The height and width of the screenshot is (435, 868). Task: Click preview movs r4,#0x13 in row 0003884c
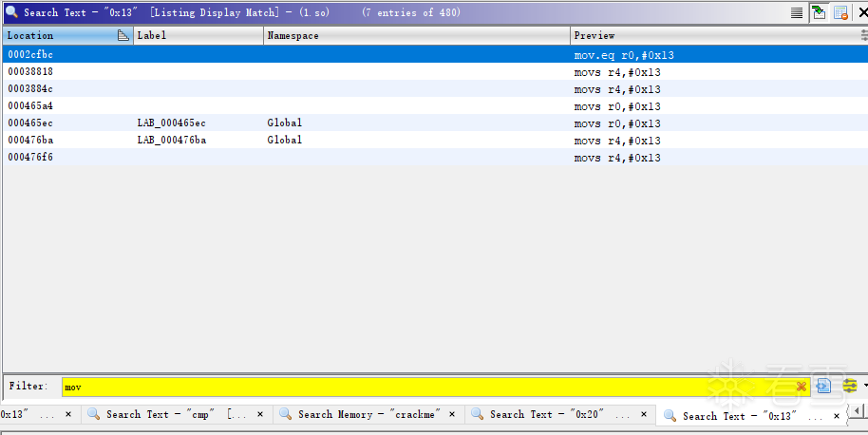coord(617,89)
